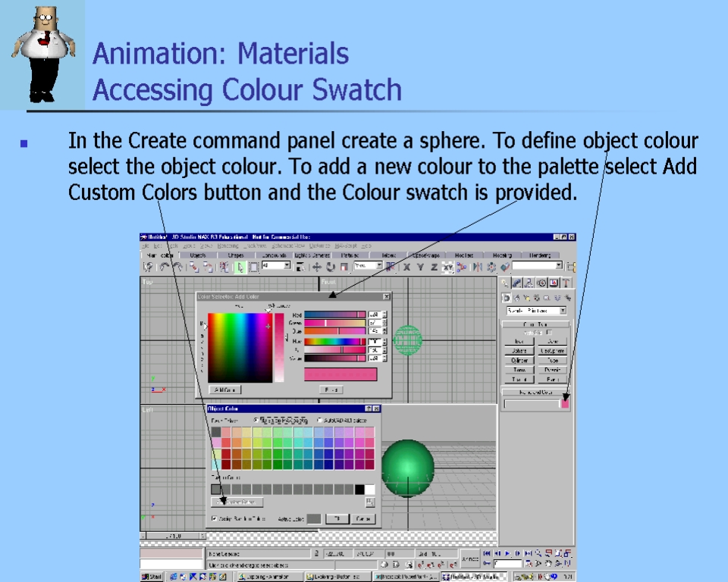Enable the AutoGrid checkbox
The height and width of the screenshot is (582, 728).
549,332
